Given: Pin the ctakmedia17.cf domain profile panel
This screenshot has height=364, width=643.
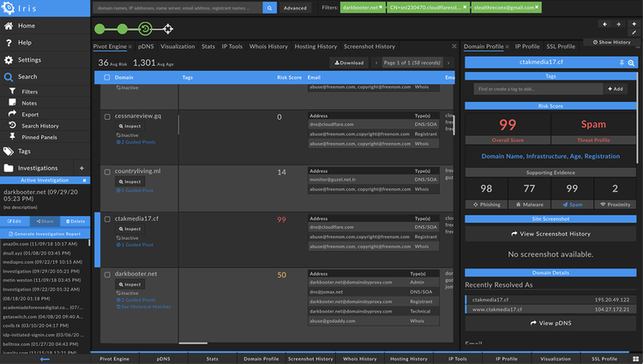Looking at the screenshot, I should click(622, 63).
